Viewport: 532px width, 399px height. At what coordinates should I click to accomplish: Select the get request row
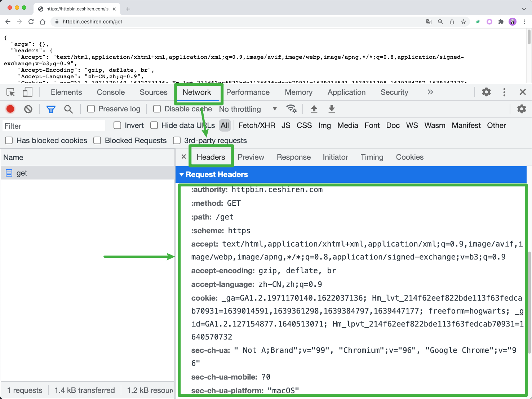[x=22, y=173]
